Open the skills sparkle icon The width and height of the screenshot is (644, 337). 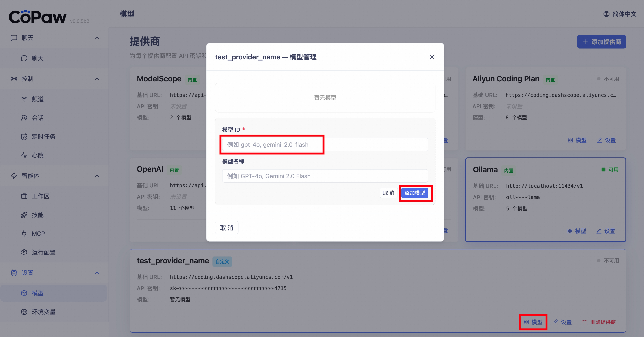(x=24, y=215)
